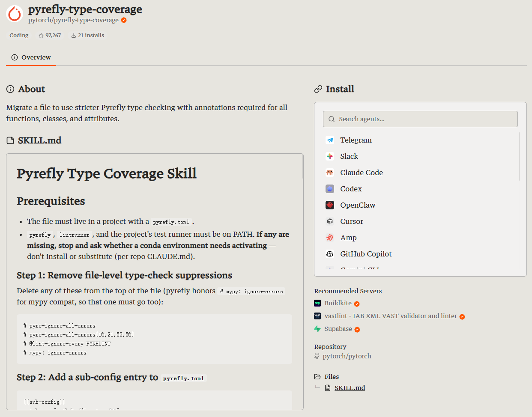Click the star icon next to 97,267
532x417 pixels.
click(41, 36)
